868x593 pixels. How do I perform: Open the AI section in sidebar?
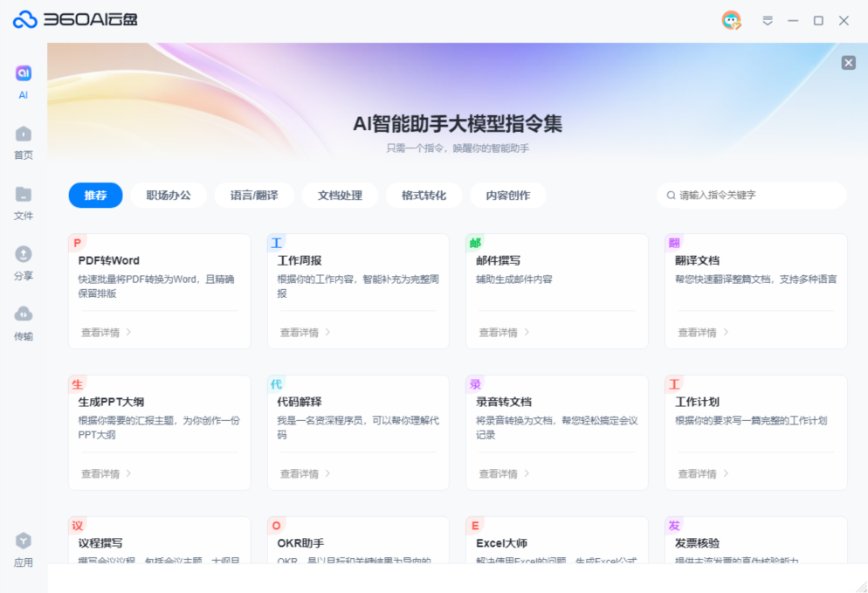(24, 82)
